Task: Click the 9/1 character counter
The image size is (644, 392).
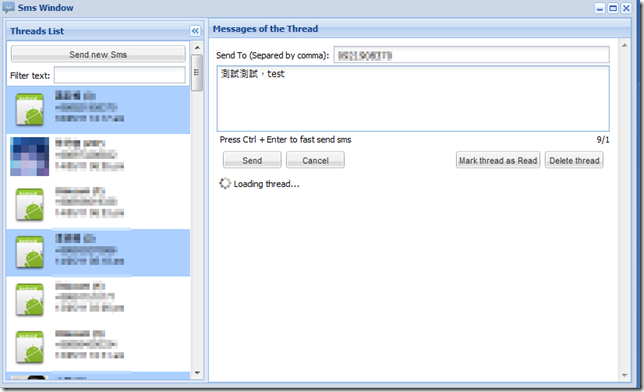Action: pyautogui.click(x=603, y=140)
